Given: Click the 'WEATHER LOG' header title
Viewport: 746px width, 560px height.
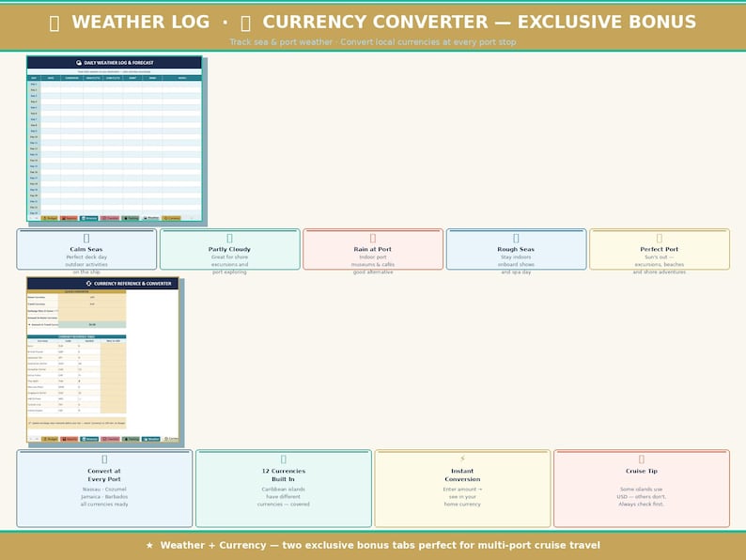Looking at the screenshot, I should tap(141, 22).
